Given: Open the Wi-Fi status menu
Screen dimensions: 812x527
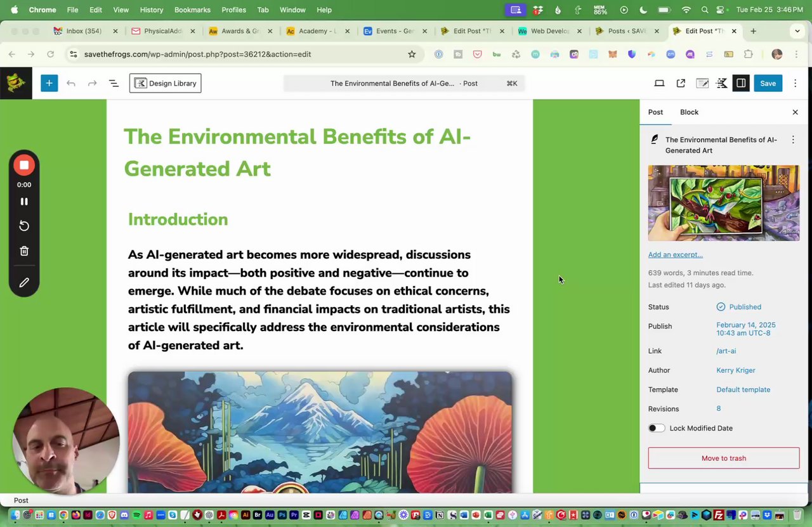Looking at the screenshot, I should tap(686, 10).
